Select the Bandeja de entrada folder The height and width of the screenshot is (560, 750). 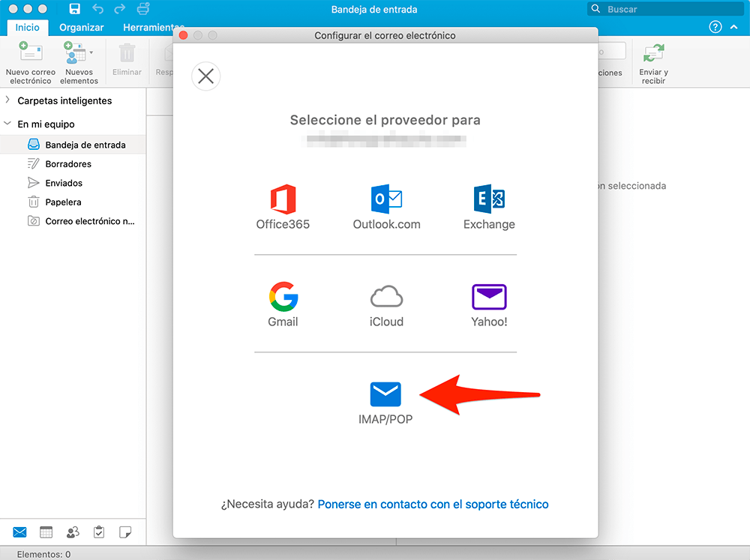73,145
